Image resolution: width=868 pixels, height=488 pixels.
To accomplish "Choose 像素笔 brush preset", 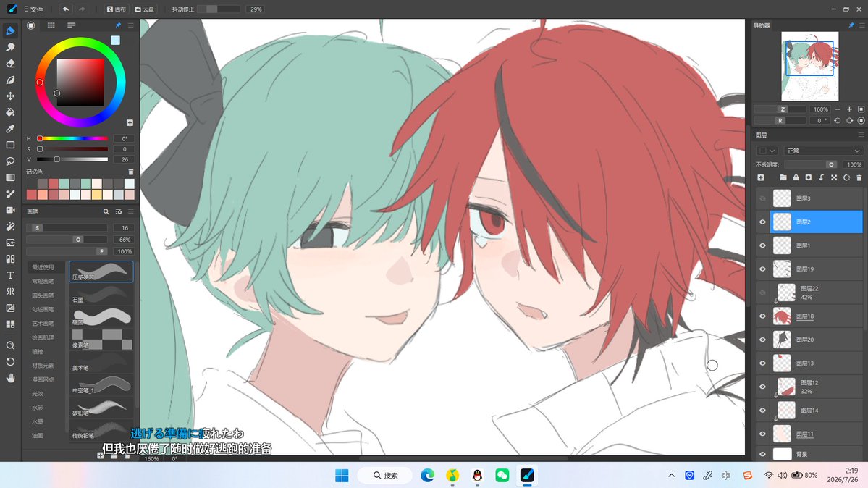I will pos(101,340).
